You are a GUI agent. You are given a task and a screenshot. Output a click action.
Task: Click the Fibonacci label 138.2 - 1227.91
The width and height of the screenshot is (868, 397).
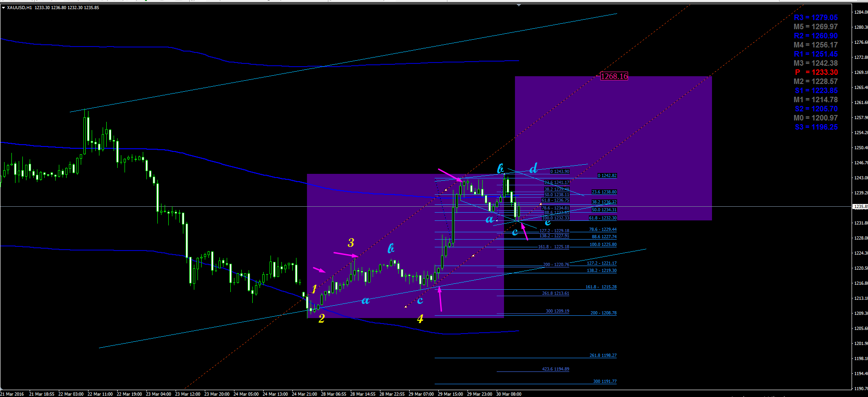554,236
